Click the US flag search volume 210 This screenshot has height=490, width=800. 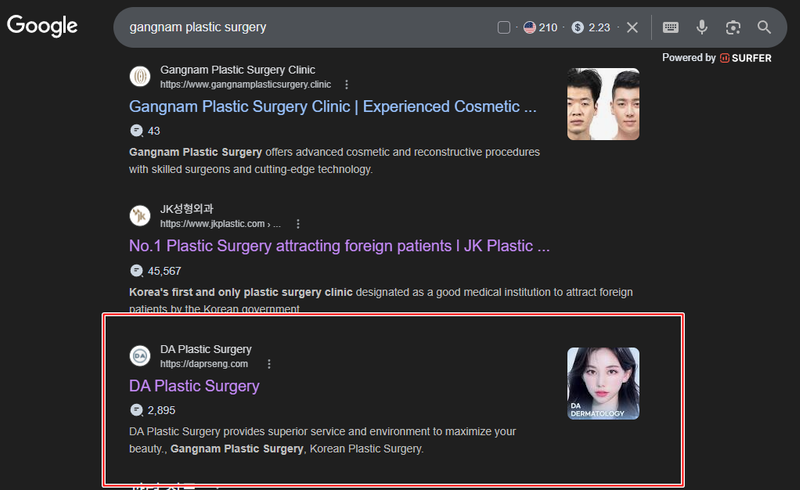pyautogui.click(x=540, y=28)
